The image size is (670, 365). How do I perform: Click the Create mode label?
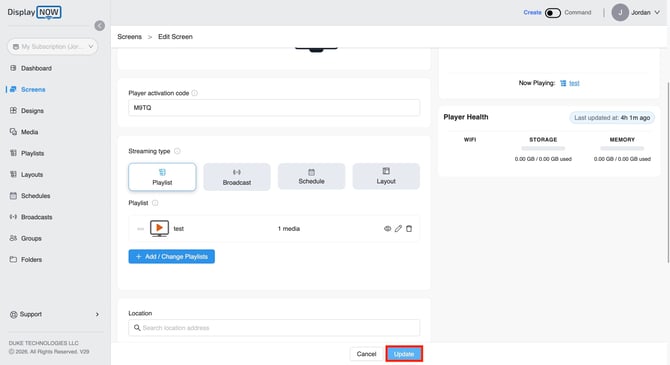[x=532, y=13]
